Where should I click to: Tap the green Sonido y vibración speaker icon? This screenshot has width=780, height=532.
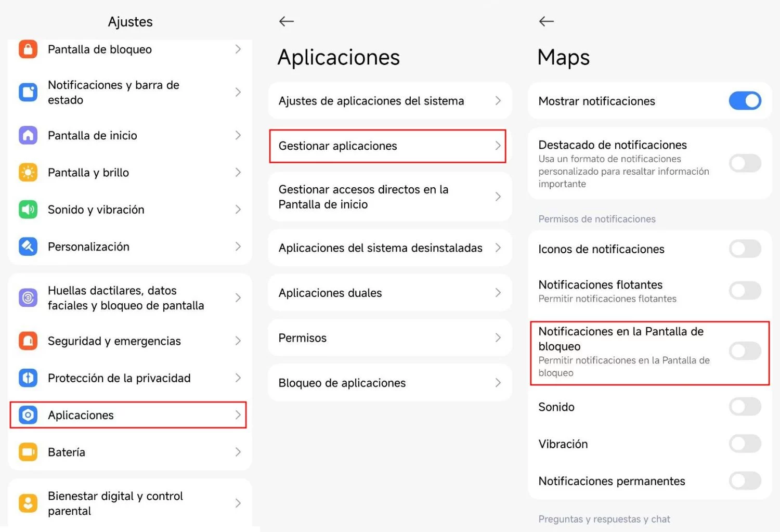tap(28, 210)
